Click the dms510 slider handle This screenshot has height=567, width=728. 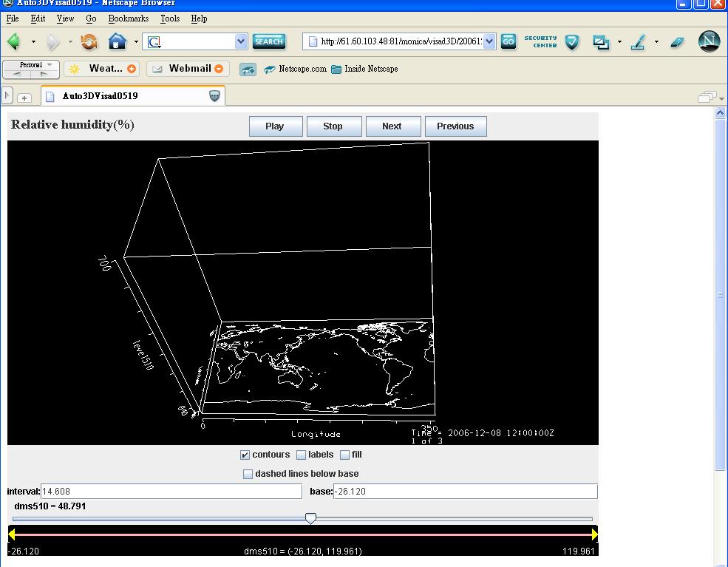coord(311,519)
